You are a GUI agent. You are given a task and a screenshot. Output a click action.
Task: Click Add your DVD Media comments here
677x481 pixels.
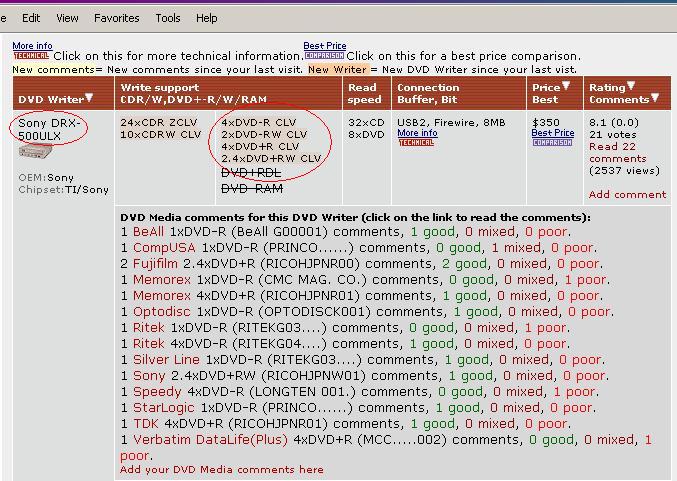[x=221, y=469]
